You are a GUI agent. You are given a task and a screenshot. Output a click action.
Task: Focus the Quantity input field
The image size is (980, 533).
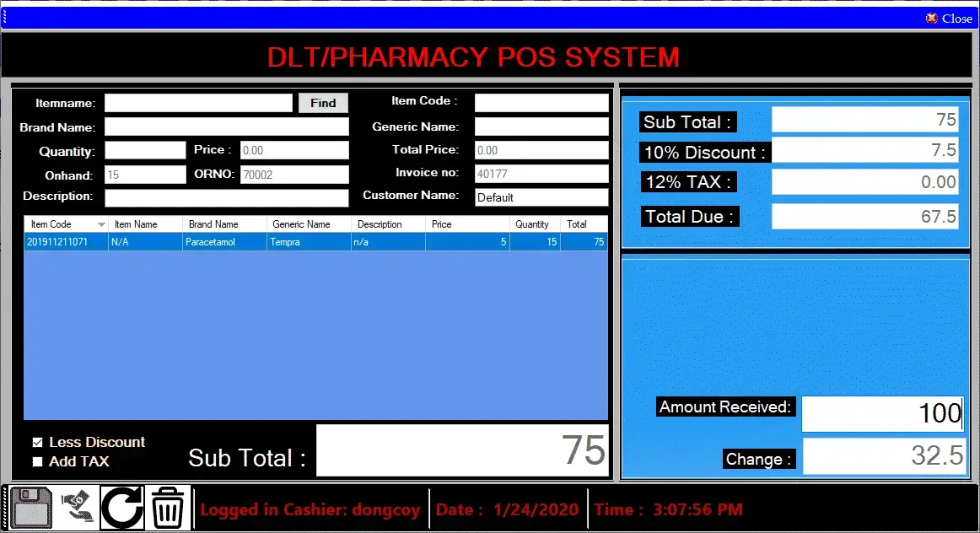point(144,150)
